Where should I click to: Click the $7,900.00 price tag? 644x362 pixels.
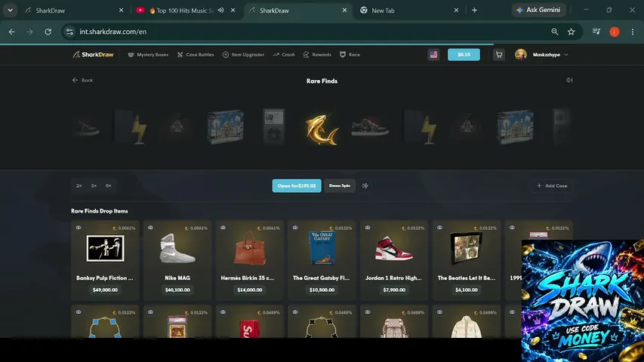pos(394,290)
